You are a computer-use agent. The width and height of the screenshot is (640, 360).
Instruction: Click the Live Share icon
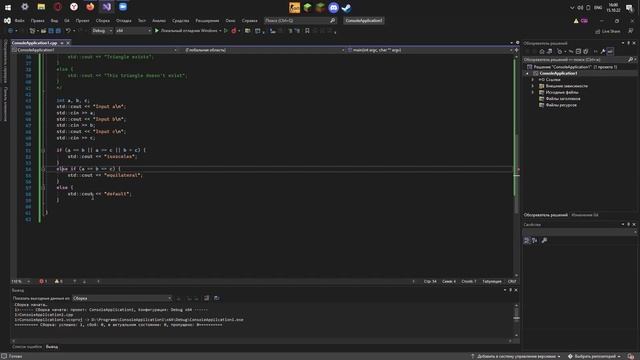point(598,31)
